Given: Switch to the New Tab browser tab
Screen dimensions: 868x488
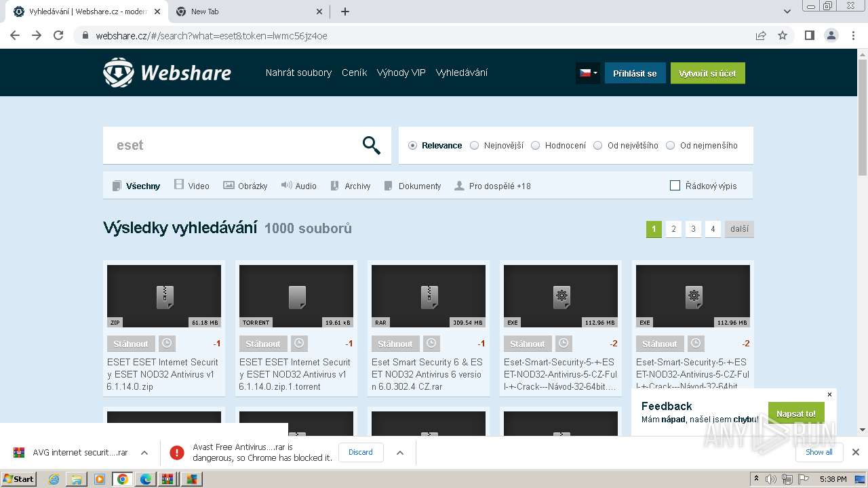Looking at the screenshot, I should coord(249,12).
